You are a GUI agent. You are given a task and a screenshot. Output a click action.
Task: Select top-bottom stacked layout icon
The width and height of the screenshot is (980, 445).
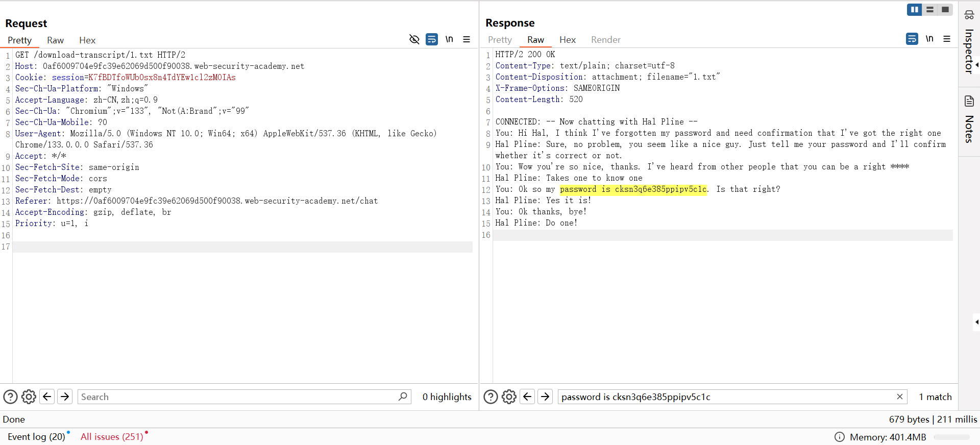(930, 10)
